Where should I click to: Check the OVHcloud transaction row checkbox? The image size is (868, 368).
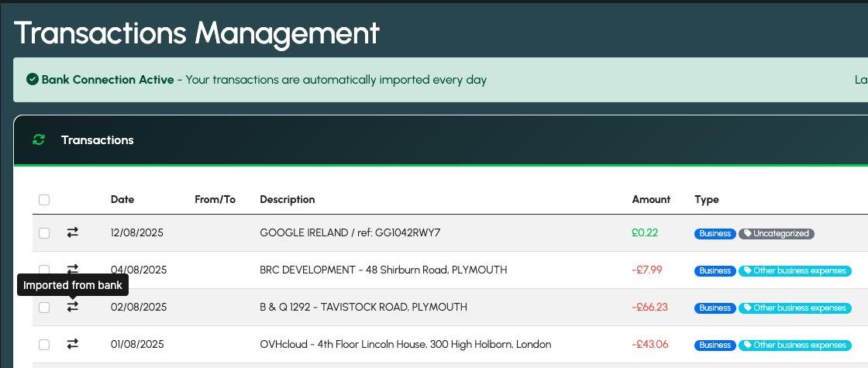[44, 344]
